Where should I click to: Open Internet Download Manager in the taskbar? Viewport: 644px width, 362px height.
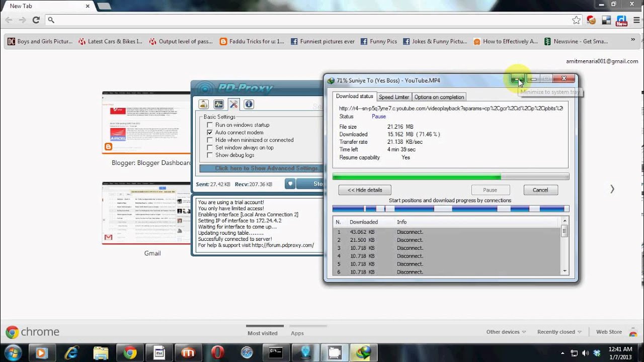point(363,352)
